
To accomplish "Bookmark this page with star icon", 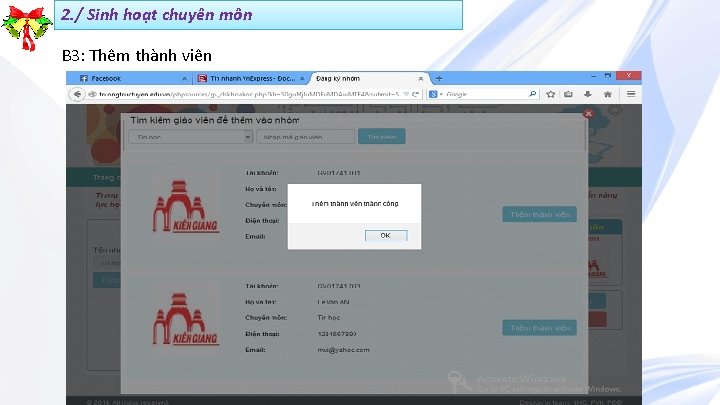I will coord(551,94).
